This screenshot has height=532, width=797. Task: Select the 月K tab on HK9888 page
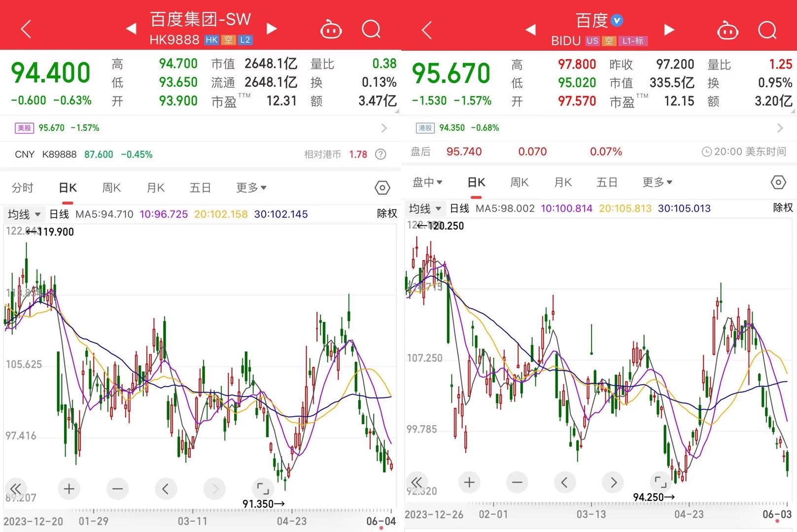156,188
